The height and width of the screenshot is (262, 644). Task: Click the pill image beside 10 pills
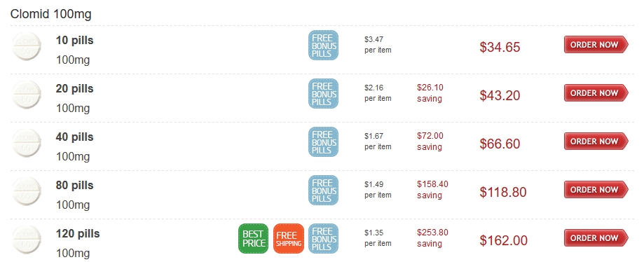pos(27,46)
